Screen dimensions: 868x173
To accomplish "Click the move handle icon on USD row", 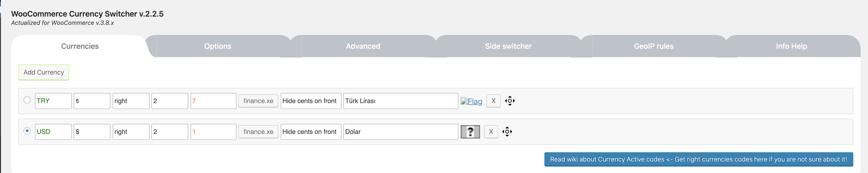I will pyautogui.click(x=507, y=132).
